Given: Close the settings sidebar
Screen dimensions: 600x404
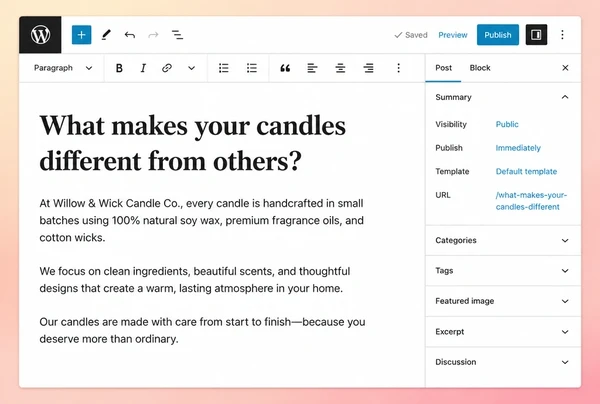Looking at the screenshot, I should click(x=565, y=68).
